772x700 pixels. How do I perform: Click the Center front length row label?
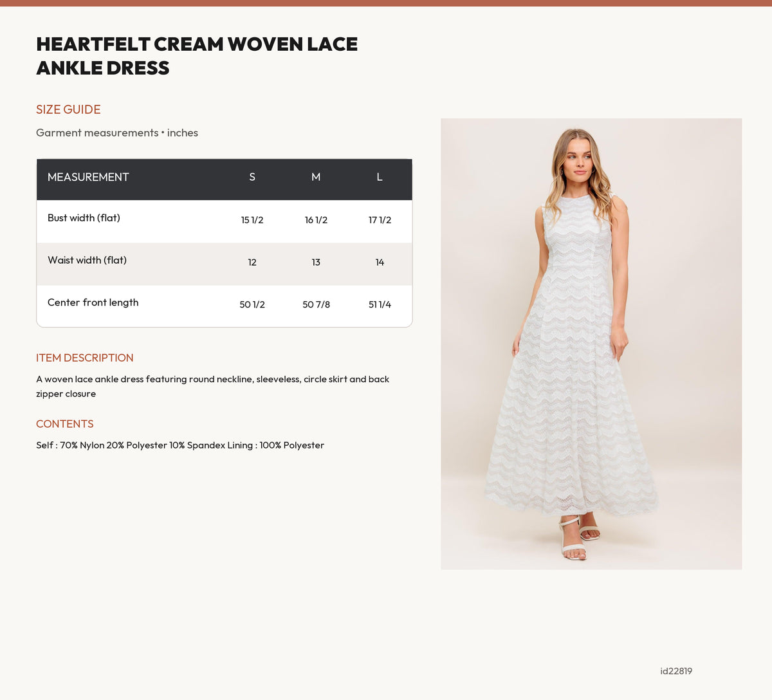(93, 302)
